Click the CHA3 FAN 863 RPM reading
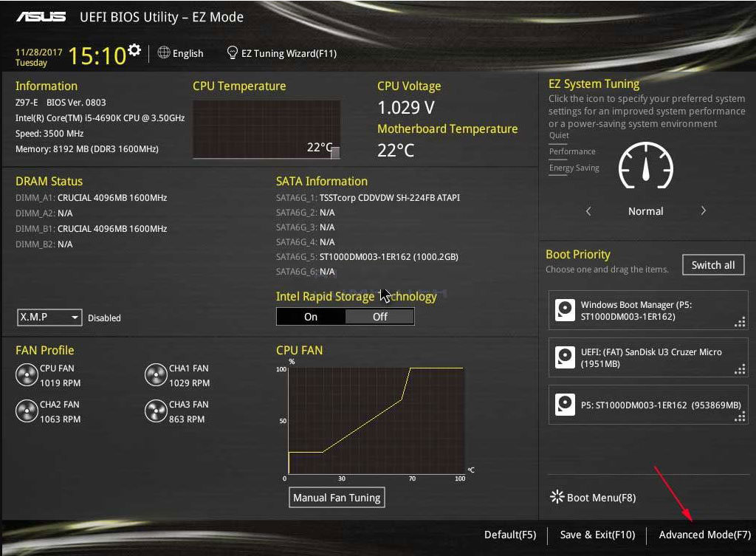The image size is (756, 556). click(x=187, y=419)
